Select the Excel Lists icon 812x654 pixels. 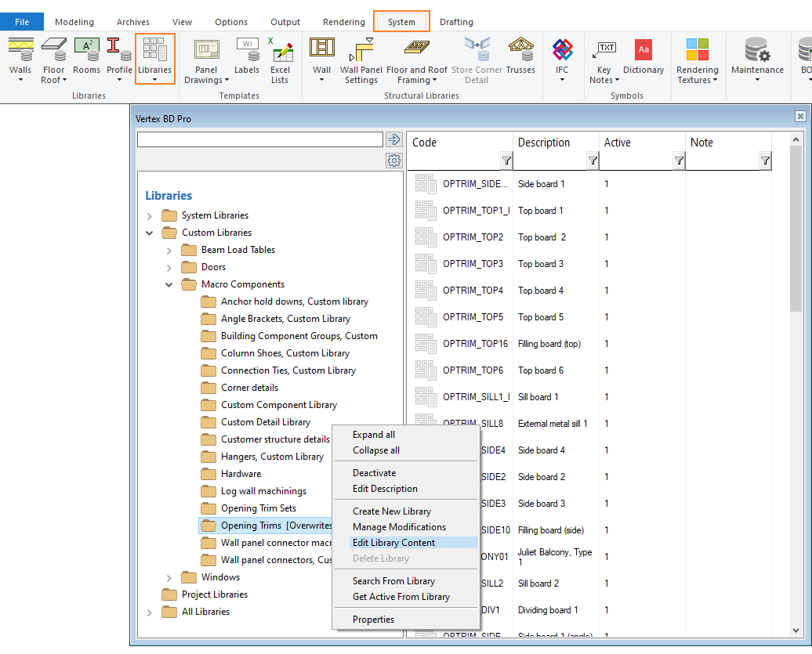(x=280, y=60)
